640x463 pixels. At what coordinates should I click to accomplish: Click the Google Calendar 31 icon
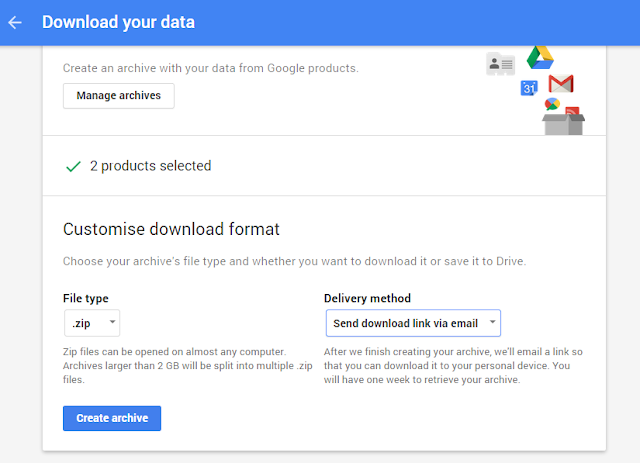coord(529,88)
